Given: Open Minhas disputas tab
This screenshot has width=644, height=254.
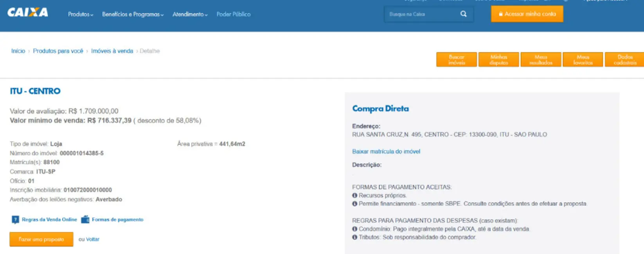Looking at the screenshot, I should [x=498, y=60].
